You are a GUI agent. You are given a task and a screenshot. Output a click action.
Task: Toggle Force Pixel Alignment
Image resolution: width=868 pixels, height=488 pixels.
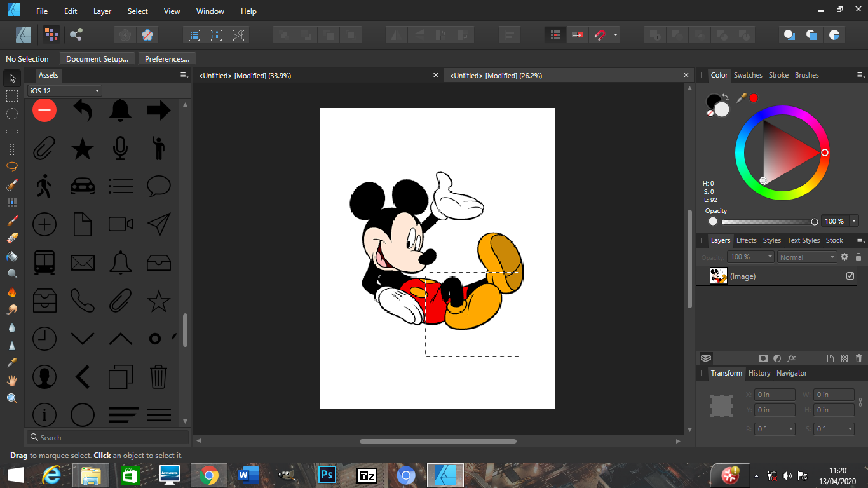(x=555, y=35)
